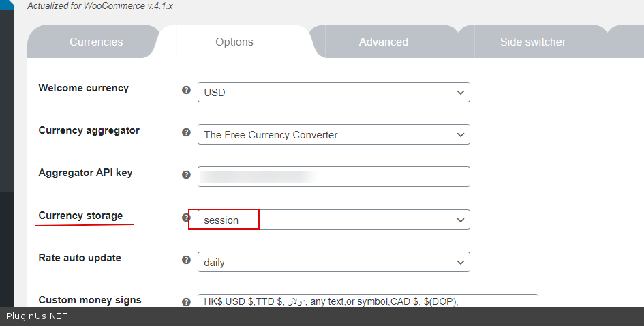Select the Options tab
Viewport: 644px width, 326px height.
point(234,42)
